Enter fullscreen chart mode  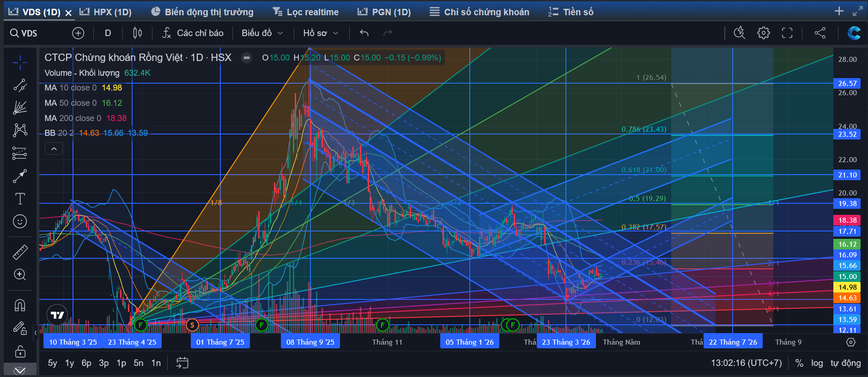tap(787, 33)
